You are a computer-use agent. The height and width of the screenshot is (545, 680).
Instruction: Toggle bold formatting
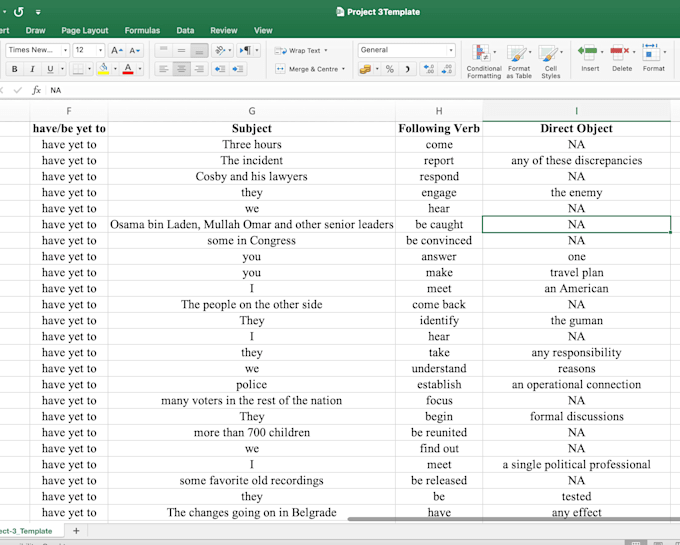(x=14, y=69)
